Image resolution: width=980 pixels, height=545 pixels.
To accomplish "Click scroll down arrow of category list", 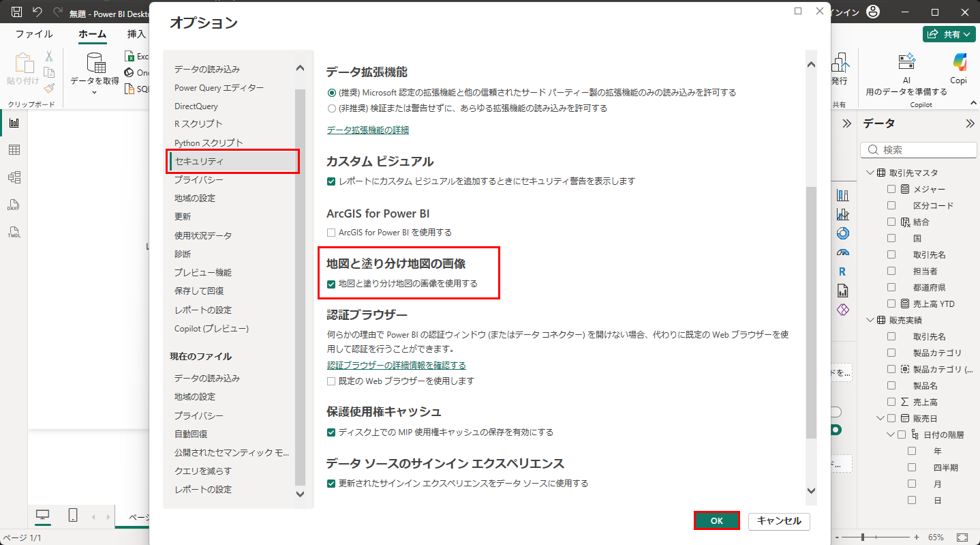I will [300, 494].
